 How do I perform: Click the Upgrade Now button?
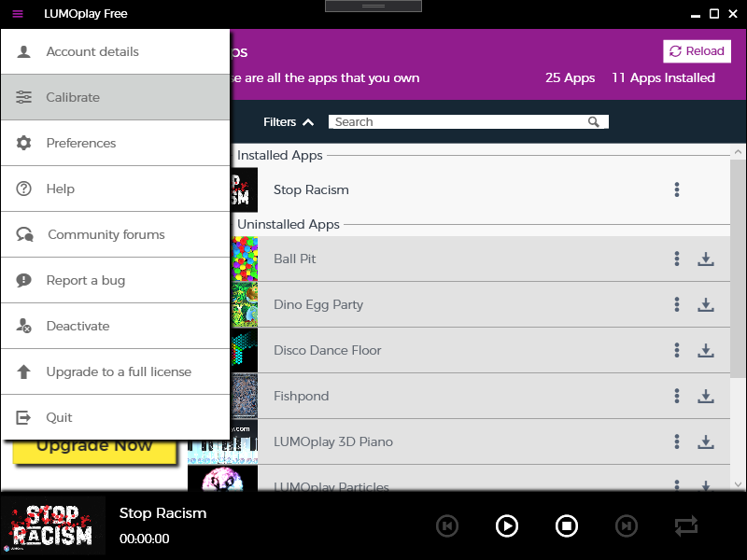[x=94, y=451]
